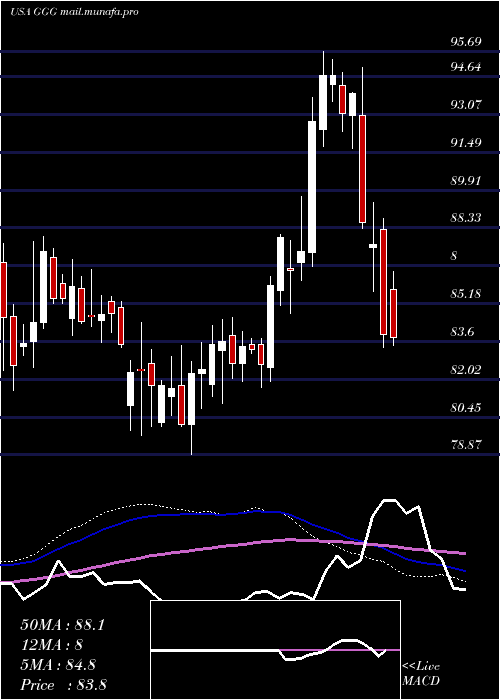The height and width of the screenshot is (700, 500).
Task: Select the 85.18 price axis label
Action: pos(466,294)
